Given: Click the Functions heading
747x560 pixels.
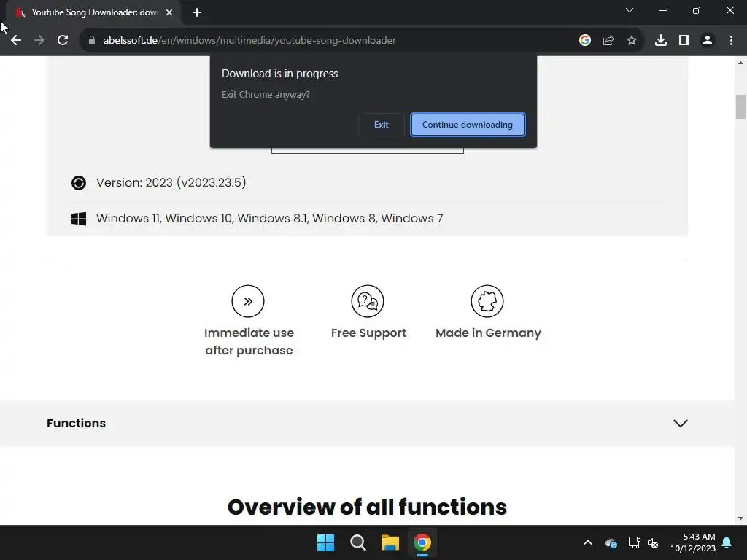Looking at the screenshot, I should tap(76, 424).
